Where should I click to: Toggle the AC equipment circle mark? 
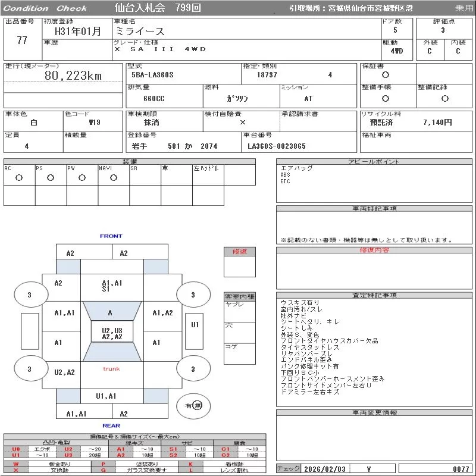[x=19, y=177]
